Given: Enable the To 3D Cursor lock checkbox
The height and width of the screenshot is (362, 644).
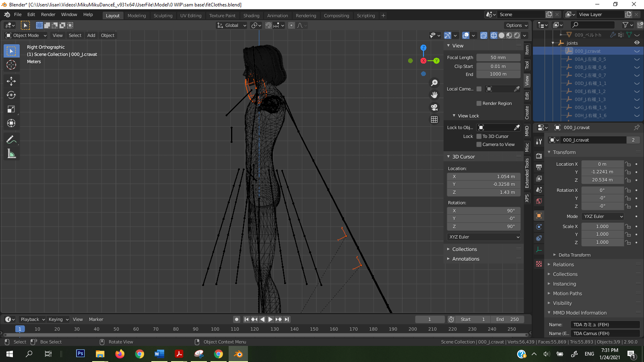Looking at the screenshot, I should (479, 136).
